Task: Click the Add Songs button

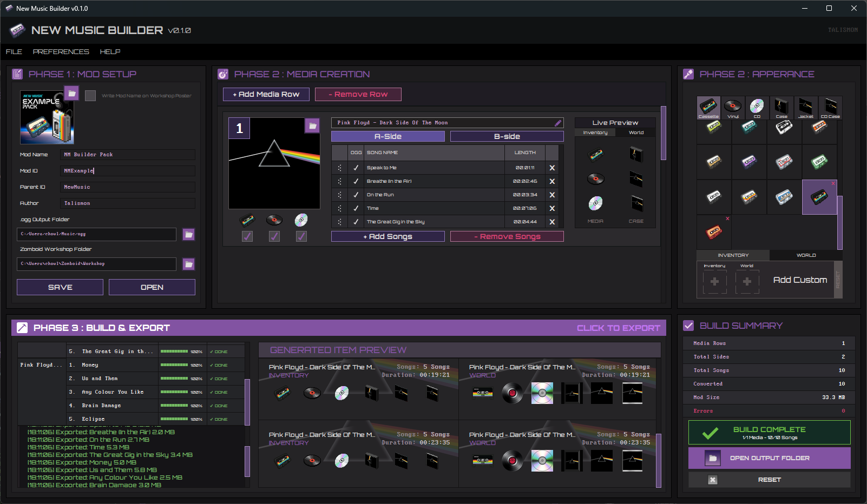Action: point(388,236)
